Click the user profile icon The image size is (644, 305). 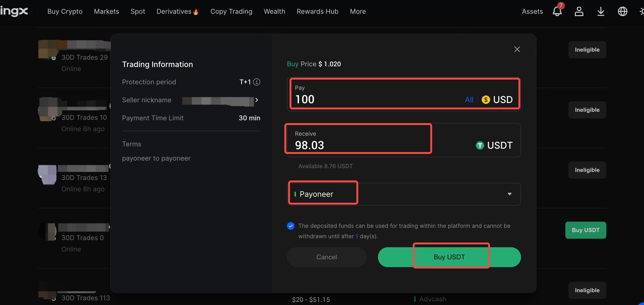pos(579,11)
